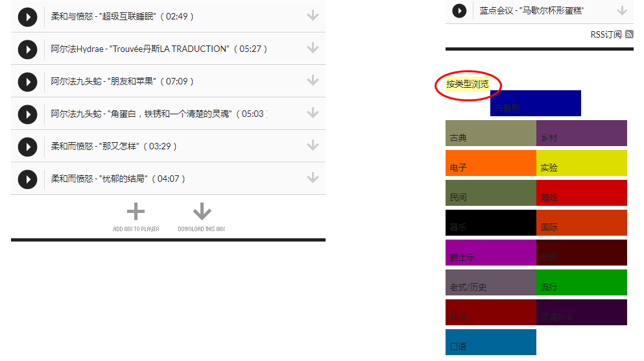Choose the green 流行 genre tile
644x361 pixels.
tap(582, 282)
